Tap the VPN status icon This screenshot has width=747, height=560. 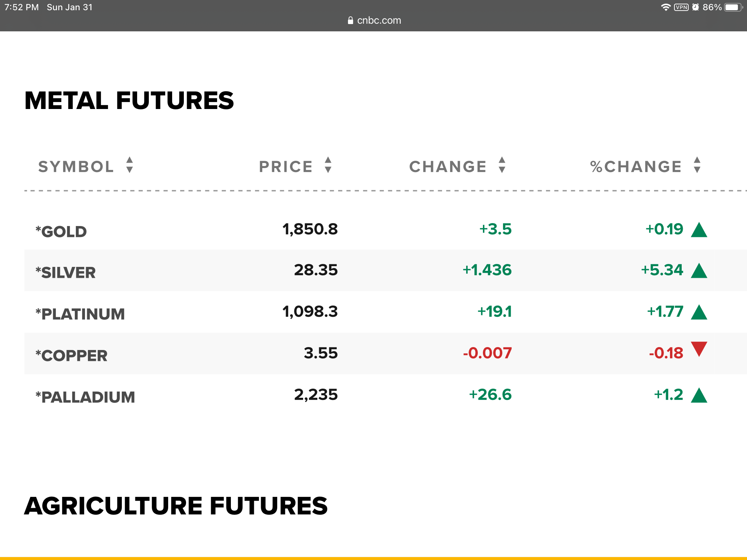[x=681, y=7]
